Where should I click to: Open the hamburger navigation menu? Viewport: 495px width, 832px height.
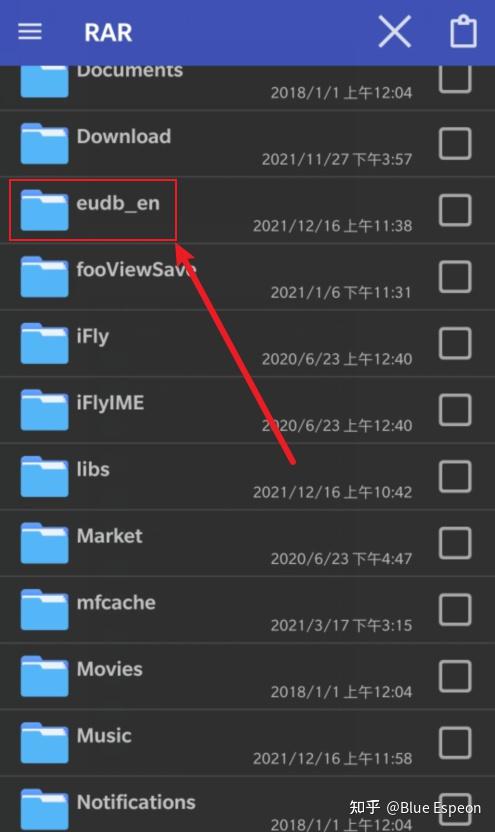[30, 32]
